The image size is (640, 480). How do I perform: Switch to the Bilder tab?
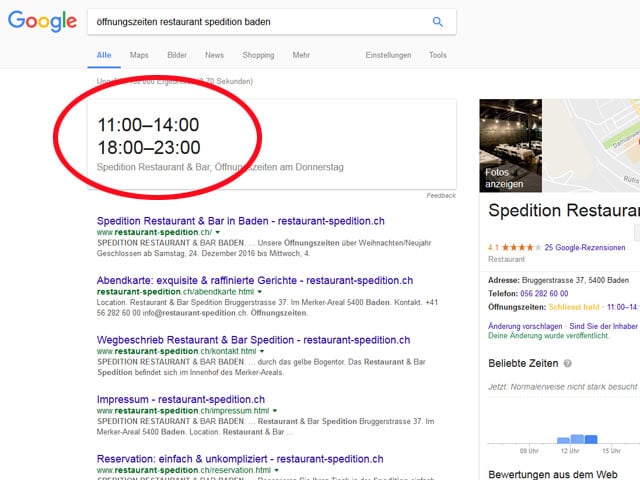177,55
